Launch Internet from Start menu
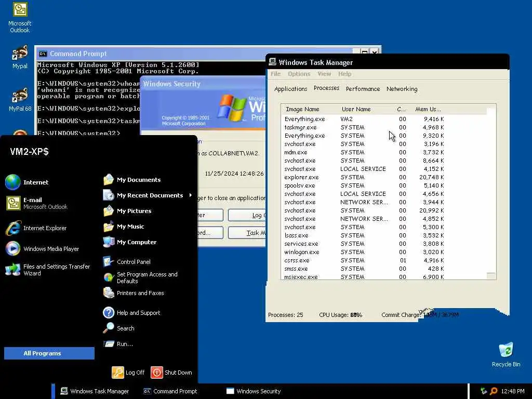The height and width of the screenshot is (399, 532). [27, 182]
